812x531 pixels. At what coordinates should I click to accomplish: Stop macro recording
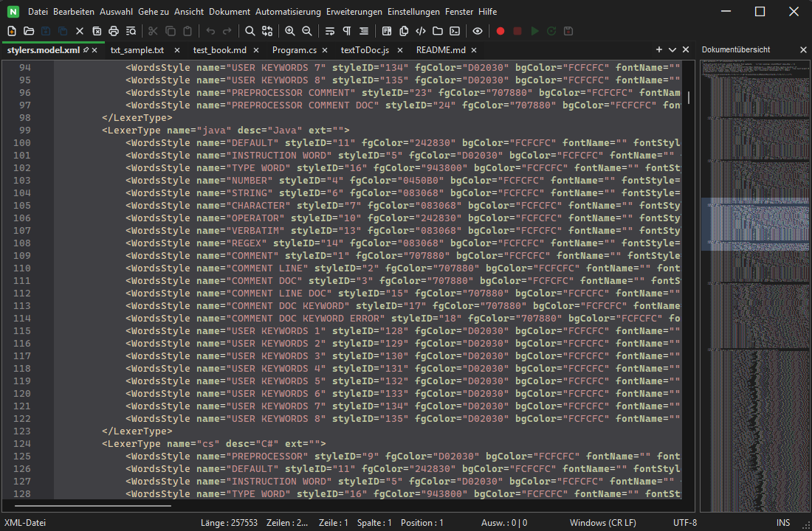[517, 31]
